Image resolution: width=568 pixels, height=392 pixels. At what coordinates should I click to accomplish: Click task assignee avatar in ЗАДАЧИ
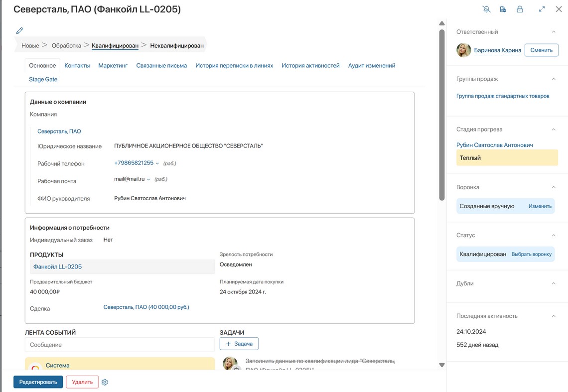click(x=230, y=363)
